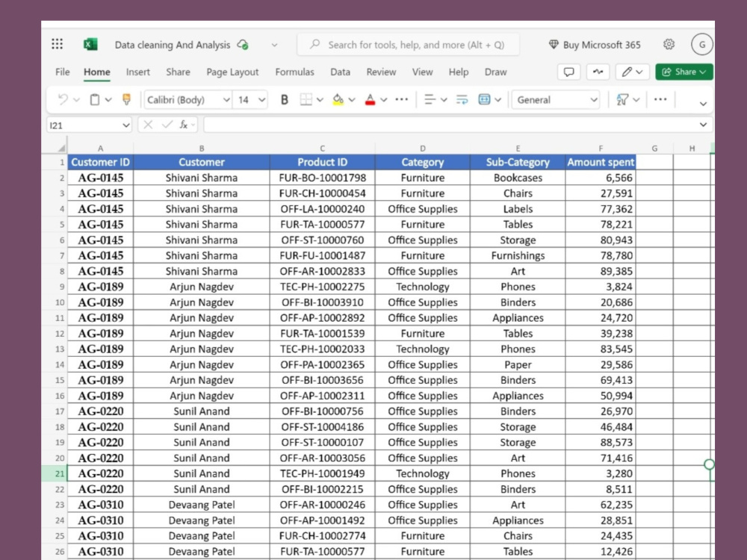Select cell with amount 89,385
The width and height of the screenshot is (747, 560).
click(x=601, y=271)
